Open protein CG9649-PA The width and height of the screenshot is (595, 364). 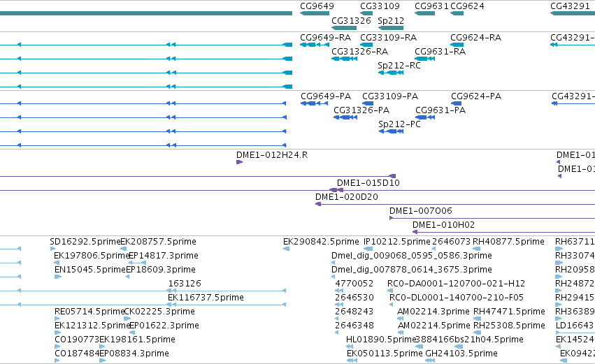tap(326, 96)
